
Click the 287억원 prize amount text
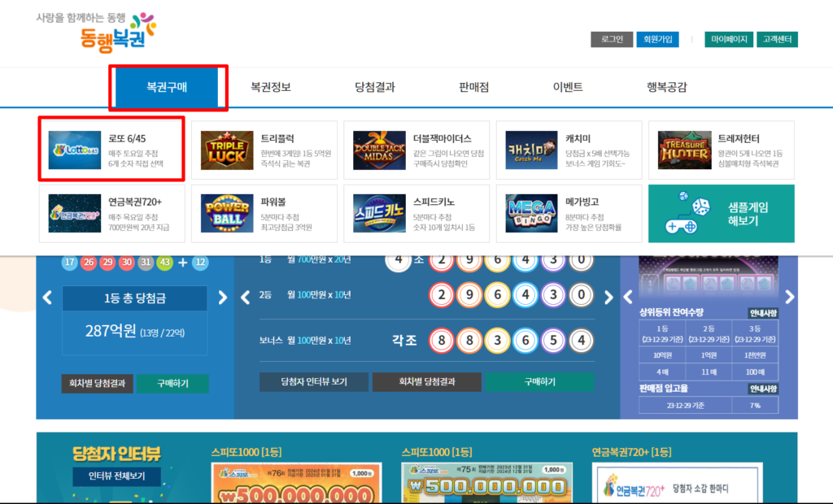pos(111,332)
